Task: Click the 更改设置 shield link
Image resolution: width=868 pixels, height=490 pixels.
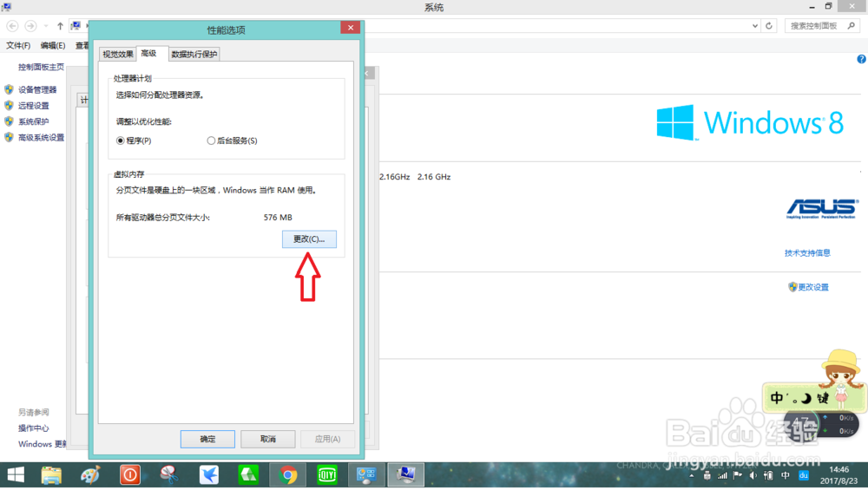Action: tap(809, 287)
